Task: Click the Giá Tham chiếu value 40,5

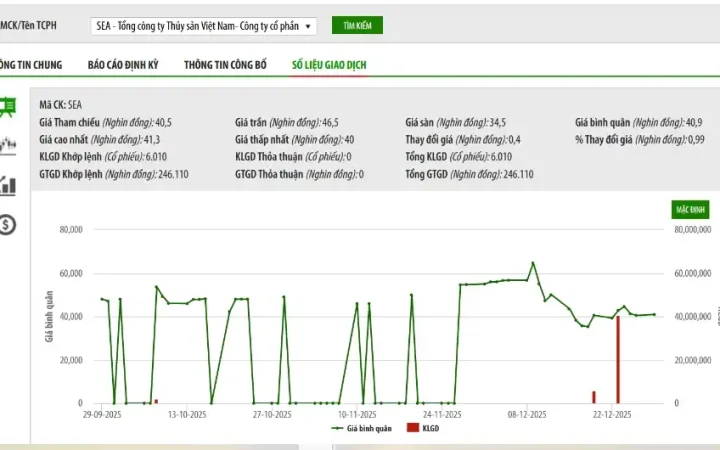Action: tap(163, 123)
